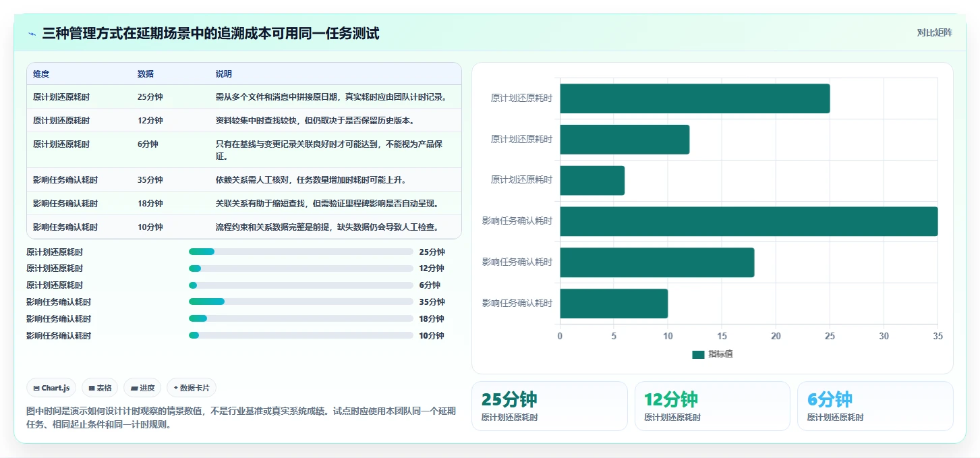
Task: Click the lightning icon beside the title
Action: coord(32,34)
